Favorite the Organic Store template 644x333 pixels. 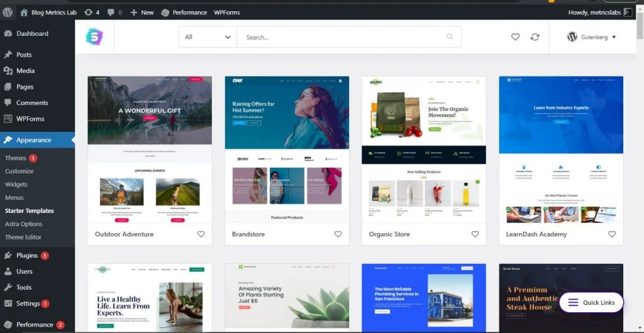point(475,234)
